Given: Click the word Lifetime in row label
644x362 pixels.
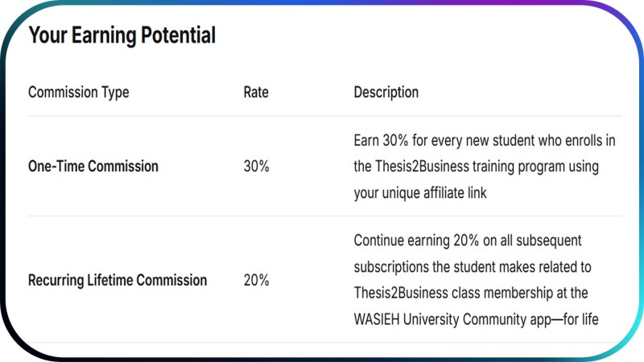Looking at the screenshot, I should click(x=109, y=280).
